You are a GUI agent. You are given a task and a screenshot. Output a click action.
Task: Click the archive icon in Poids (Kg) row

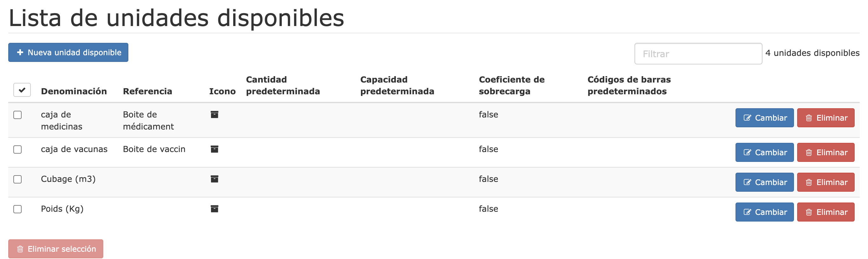point(214,209)
